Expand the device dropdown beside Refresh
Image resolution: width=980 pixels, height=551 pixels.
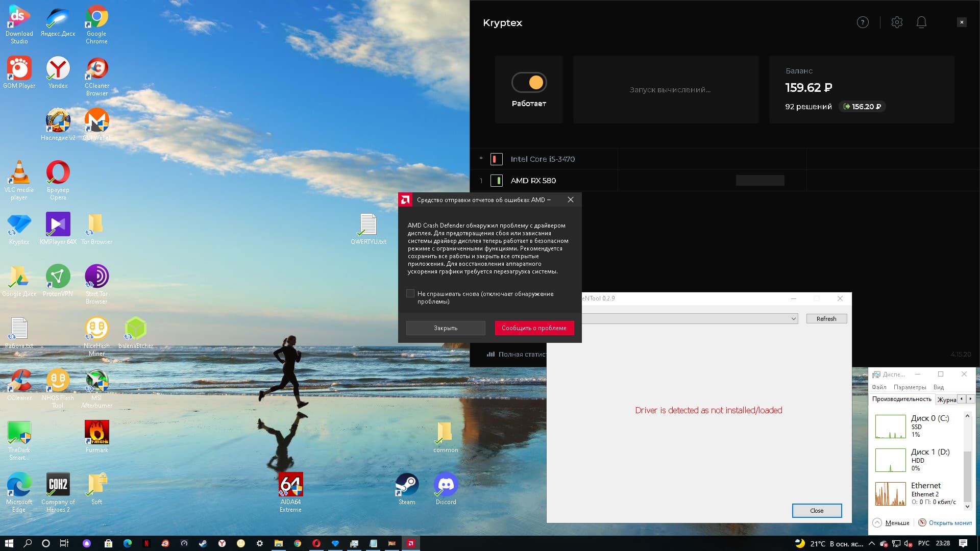[x=793, y=319]
